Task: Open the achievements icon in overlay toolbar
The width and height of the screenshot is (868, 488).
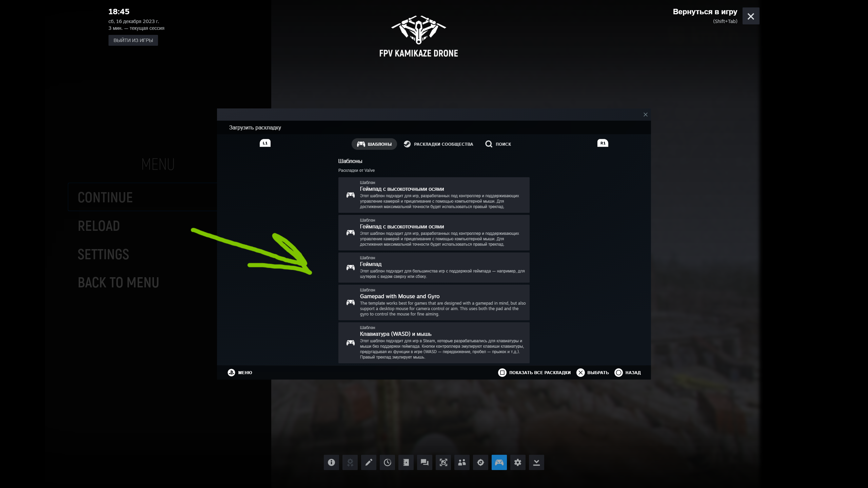Action: (350, 462)
